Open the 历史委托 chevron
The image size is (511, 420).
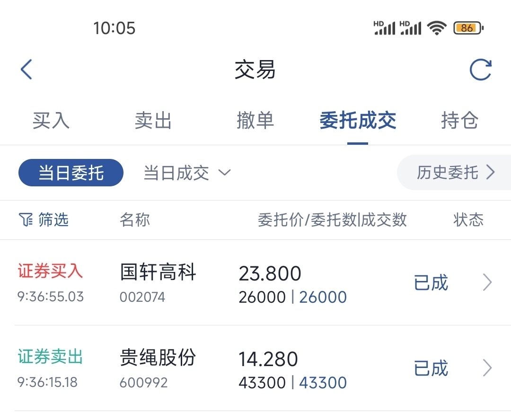pyautogui.click(x=491, y=172)
